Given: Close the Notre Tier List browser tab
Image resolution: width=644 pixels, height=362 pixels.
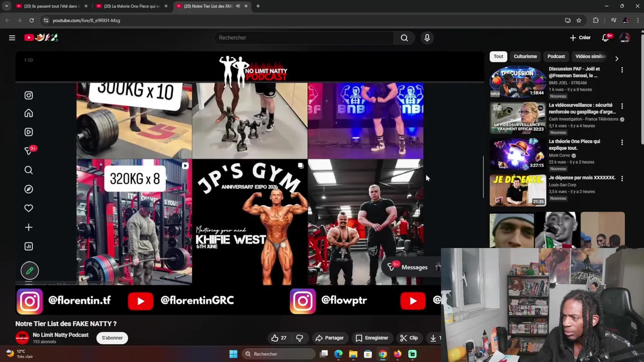Looking at the screenshot, I should click(x=246, y=6).
